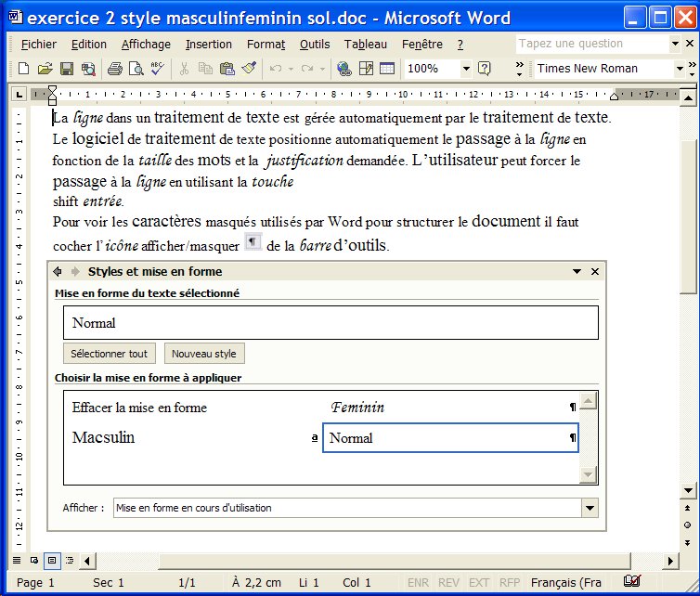700x596 pixels.
Task: Open the Undo history dropdown arrow
Action: (291, 69)
